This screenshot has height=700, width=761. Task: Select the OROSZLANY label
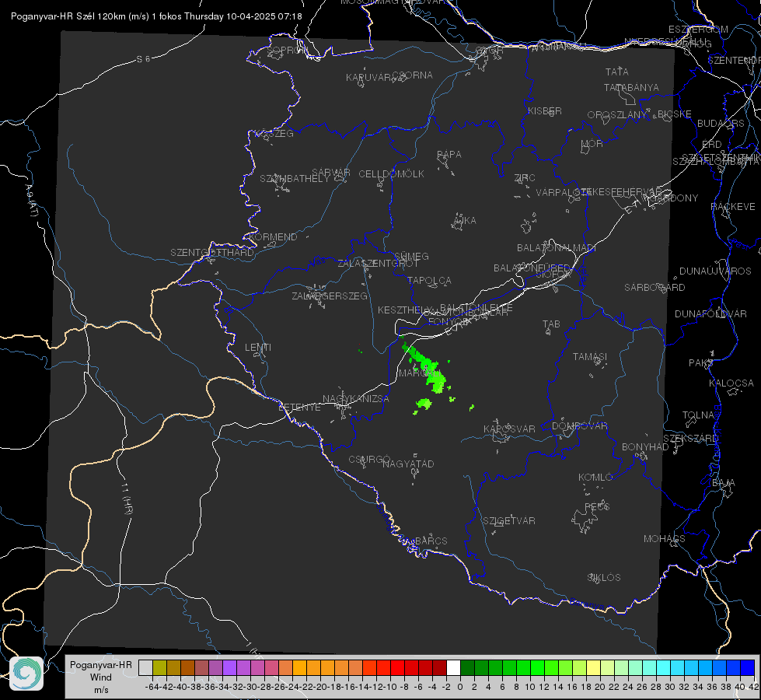(617, 115)
